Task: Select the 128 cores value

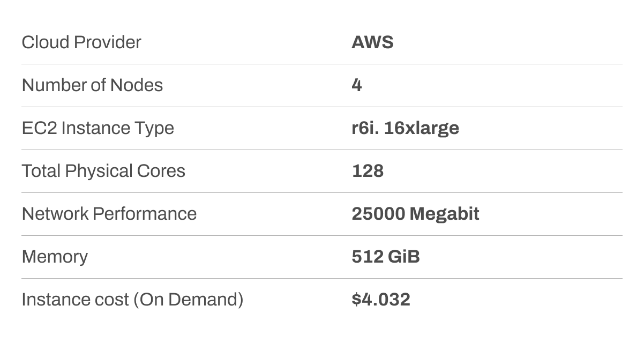Action: click(368, 171)
